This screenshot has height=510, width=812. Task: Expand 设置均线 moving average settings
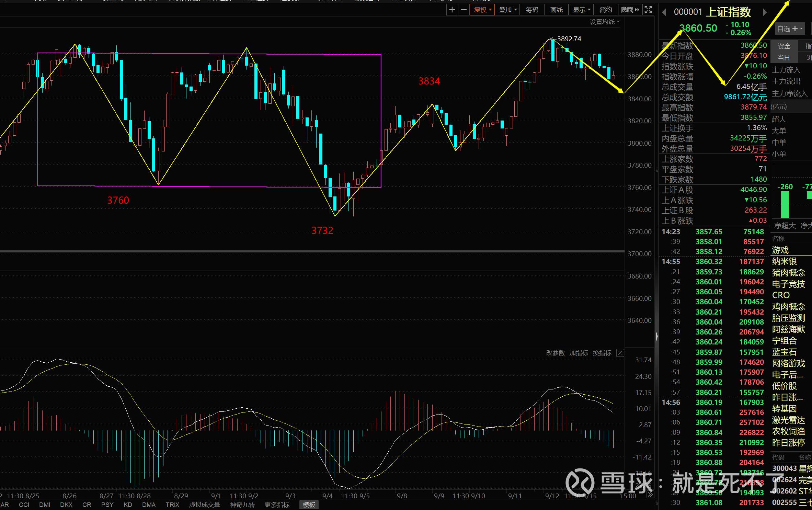tap(604, 22)
